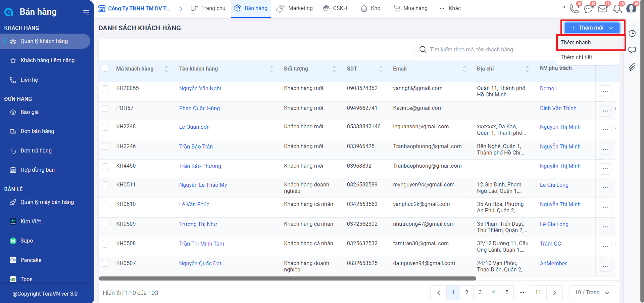Check the KH4450 row checkbox

coord(105,166)
